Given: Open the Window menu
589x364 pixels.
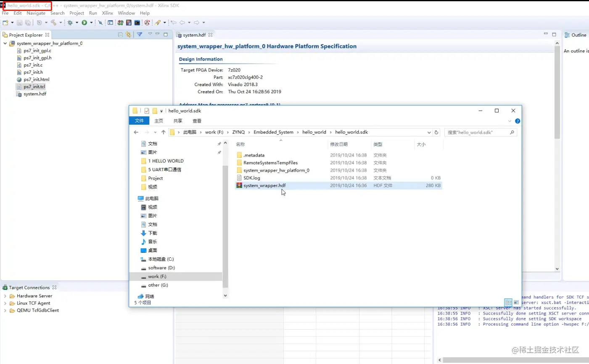Looking at the screenshot, I should 126,13.
